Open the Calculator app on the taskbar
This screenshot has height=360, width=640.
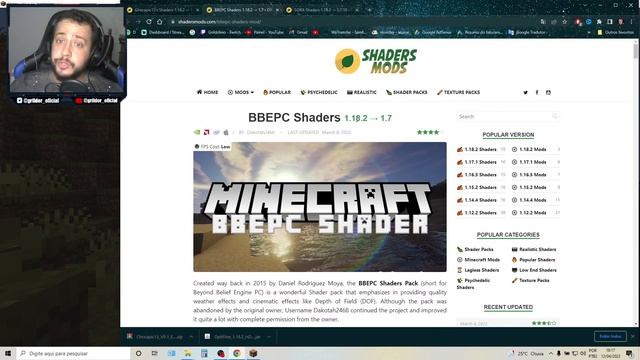204,353
